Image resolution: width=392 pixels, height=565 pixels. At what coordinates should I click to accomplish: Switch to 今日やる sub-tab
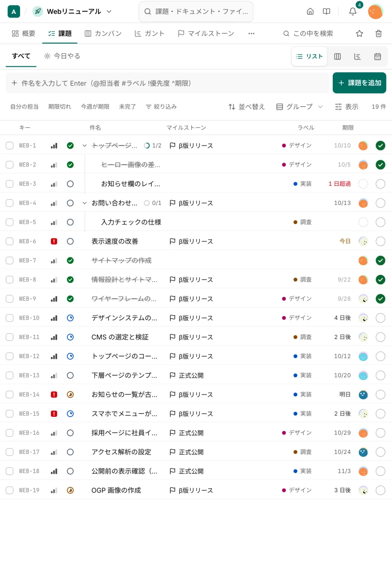(x=62, y=56)
